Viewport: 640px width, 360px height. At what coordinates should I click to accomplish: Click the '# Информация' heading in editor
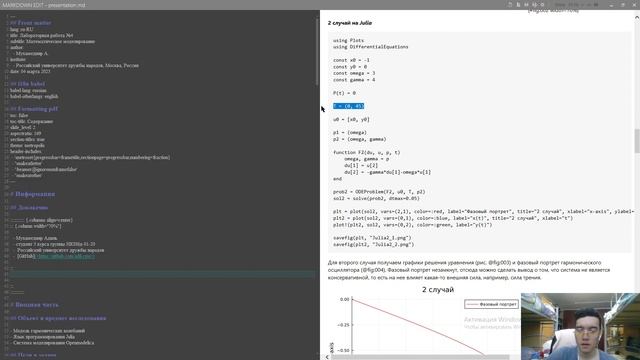click(33, 194)
